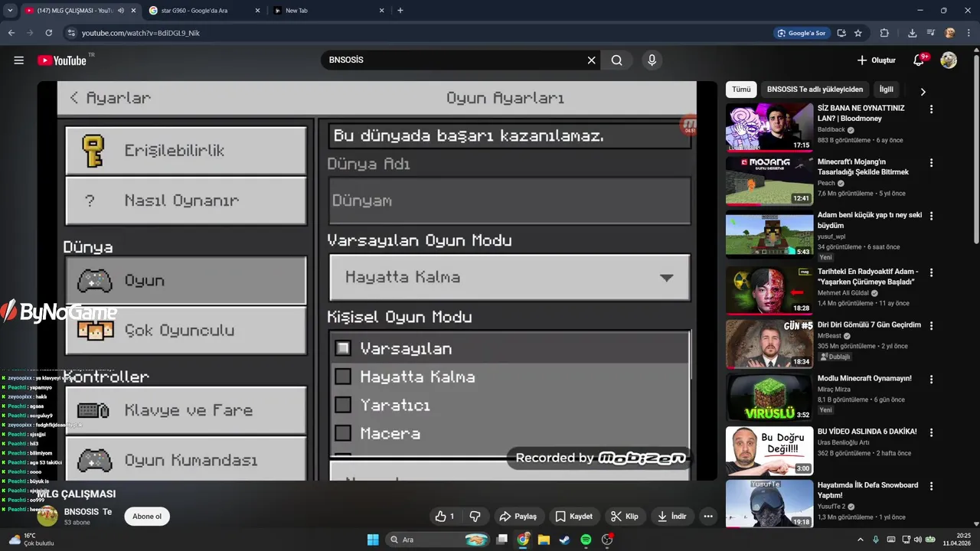Go back to Ayarlar in the game menu
The height and width of the screenshot is (551, 980).
[x=110, y=98]
